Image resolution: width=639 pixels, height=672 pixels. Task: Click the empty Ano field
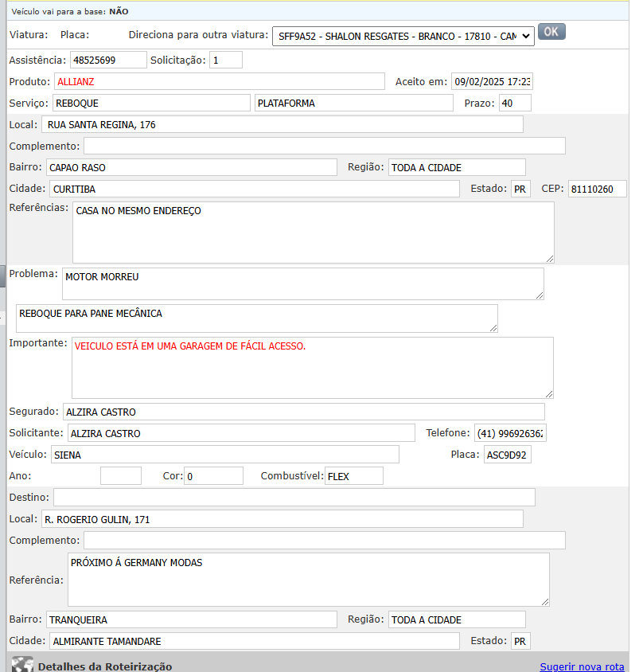(121, 476)
